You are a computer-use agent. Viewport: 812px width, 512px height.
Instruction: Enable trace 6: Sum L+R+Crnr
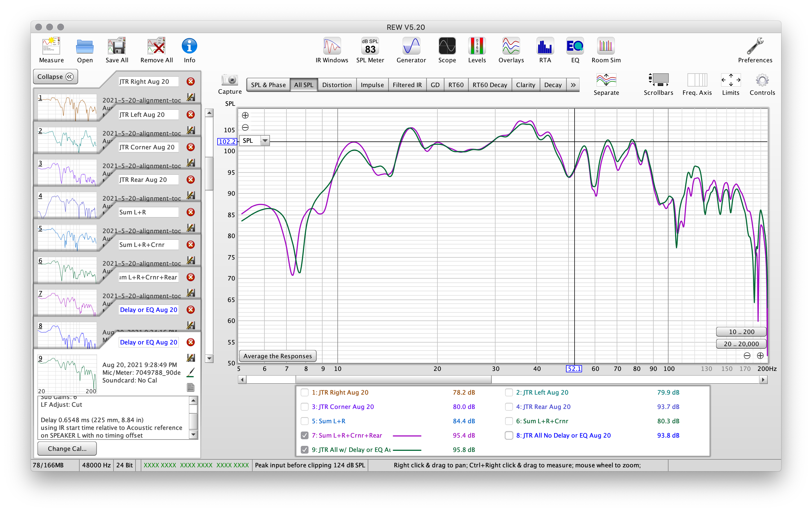pyautogui.click(x=509, y=421)
